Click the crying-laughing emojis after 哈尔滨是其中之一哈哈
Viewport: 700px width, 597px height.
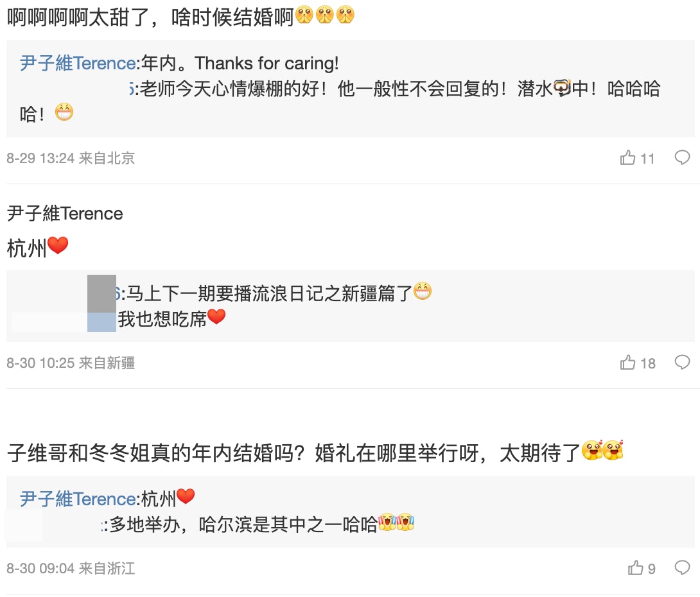click(x=396, y=523)
